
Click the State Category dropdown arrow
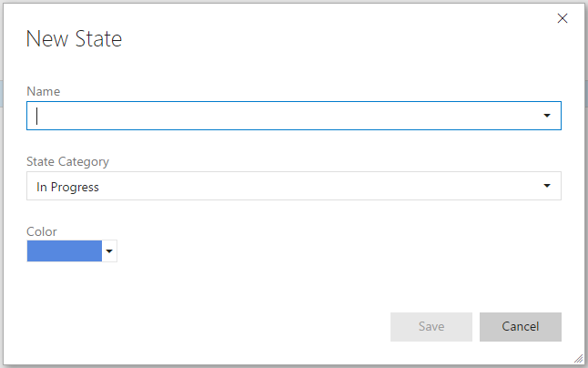point(547,186)
